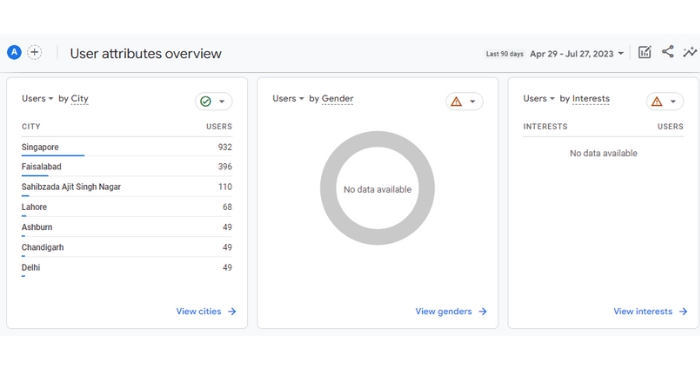Select the Gender dimension label
The image size is (700, 370).
(338, 99)
